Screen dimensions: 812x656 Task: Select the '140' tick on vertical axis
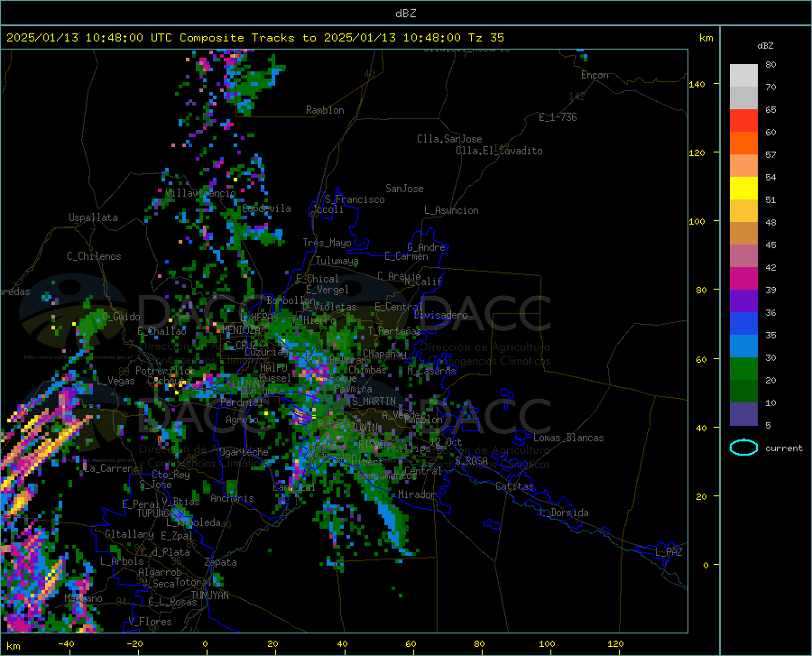pyautogui.click(x=697, y=84)
